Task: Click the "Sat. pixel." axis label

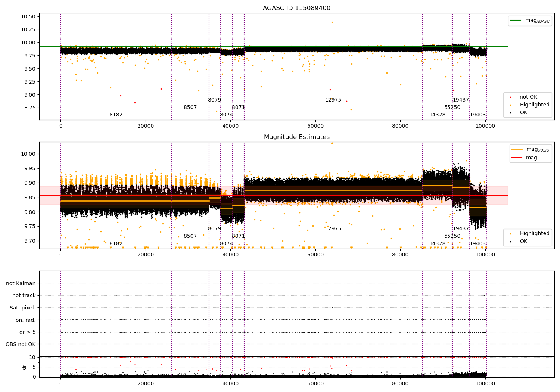Action: (23, 308)
